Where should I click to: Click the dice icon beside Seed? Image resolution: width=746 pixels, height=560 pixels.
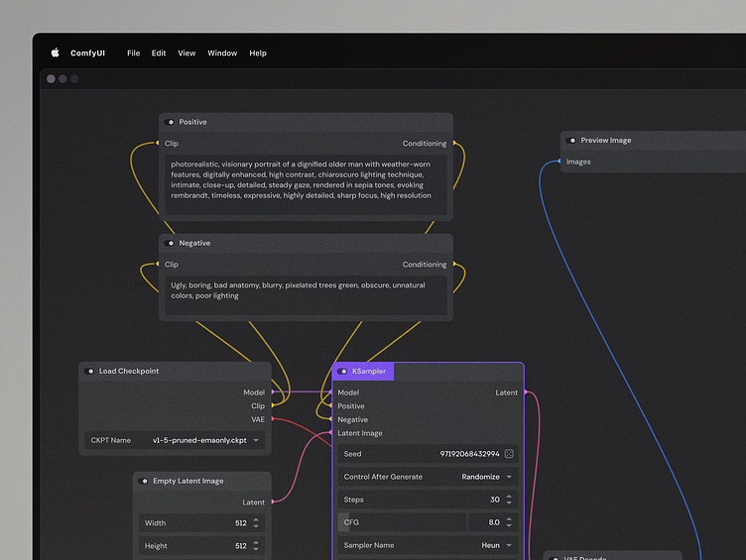click(x=509, y=454)
